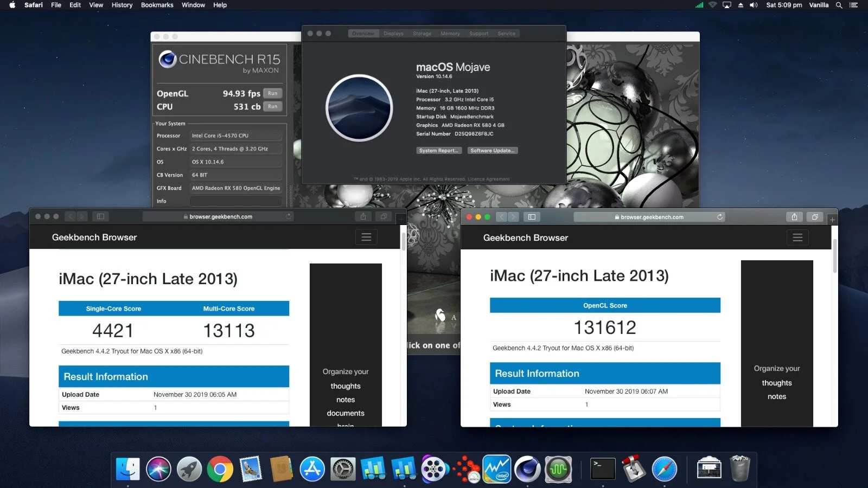Screen dimensions: 868x488
Task: Click the Vanilla user name in menu bar
Action: point(819,5)
